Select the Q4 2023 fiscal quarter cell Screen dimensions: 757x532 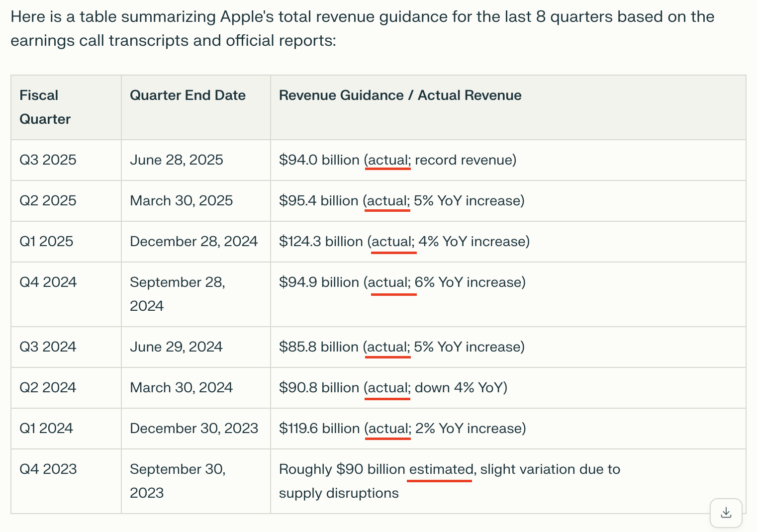(x=48, y=469)
